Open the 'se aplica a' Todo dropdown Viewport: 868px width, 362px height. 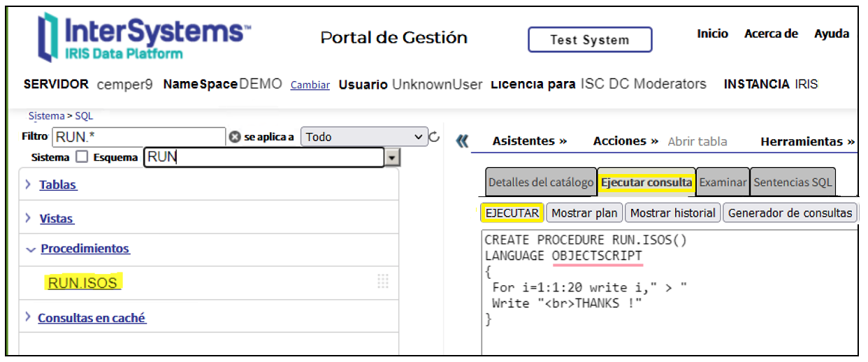coord(363,137)
